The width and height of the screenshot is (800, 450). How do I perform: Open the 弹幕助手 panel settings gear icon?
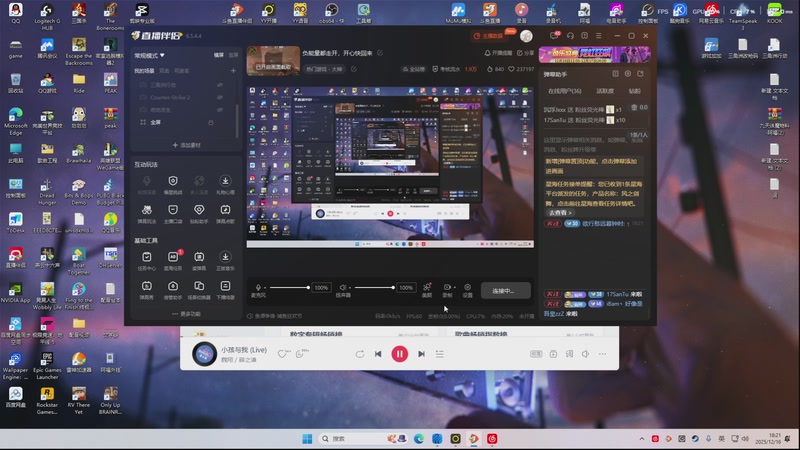(x=628, y=74)
